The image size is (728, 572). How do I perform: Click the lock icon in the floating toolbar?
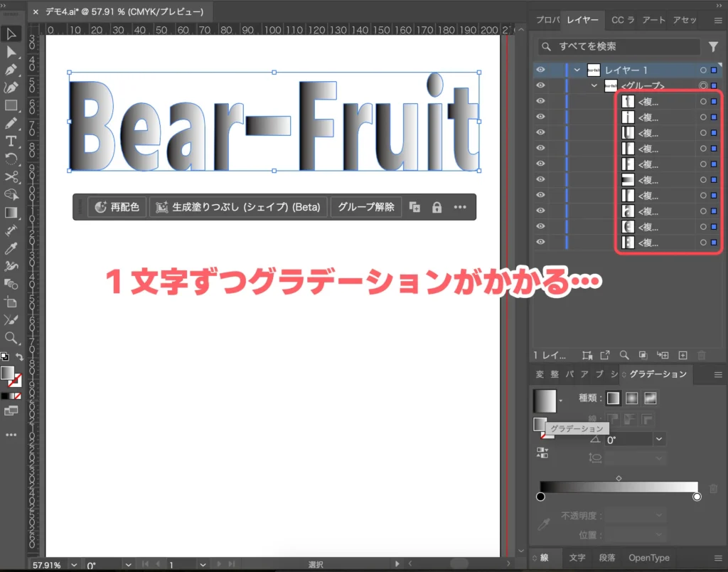[x=437, y=207]
